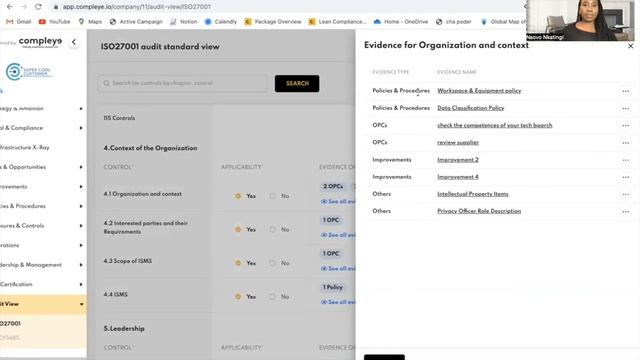Open options menu for review supplier

tap(625, 143)
